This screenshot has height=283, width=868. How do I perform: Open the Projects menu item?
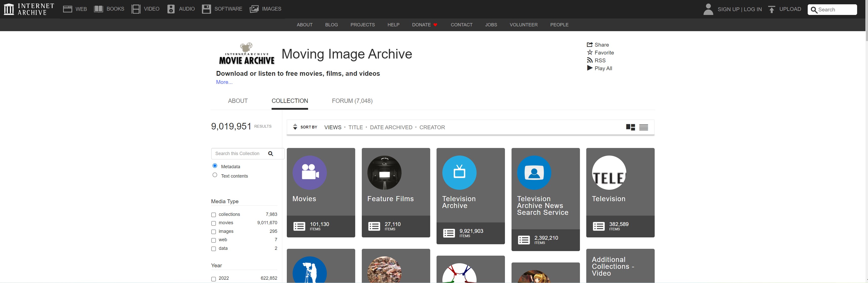[363, 25]
